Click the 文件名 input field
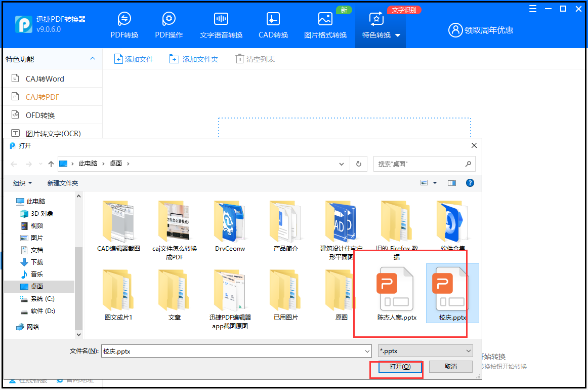The width and height of the screenshot is (588, 390). tap(232, 352)
